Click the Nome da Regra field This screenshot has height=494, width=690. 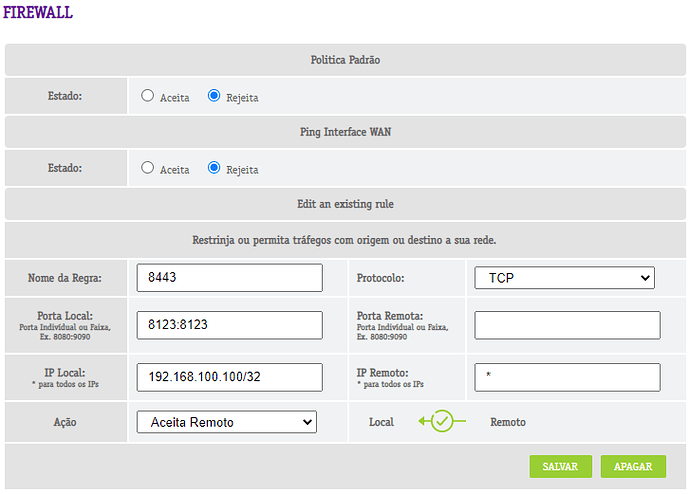229,278
